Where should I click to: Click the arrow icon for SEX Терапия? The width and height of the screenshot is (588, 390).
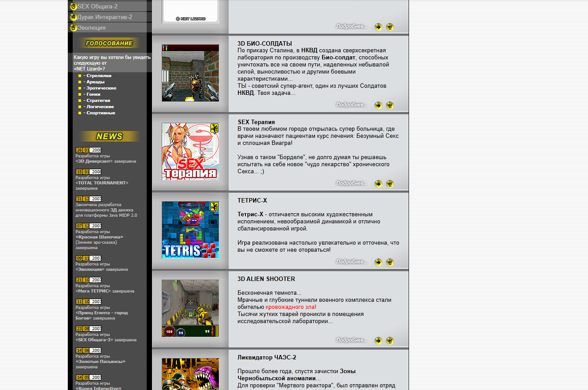coord(378,183)
